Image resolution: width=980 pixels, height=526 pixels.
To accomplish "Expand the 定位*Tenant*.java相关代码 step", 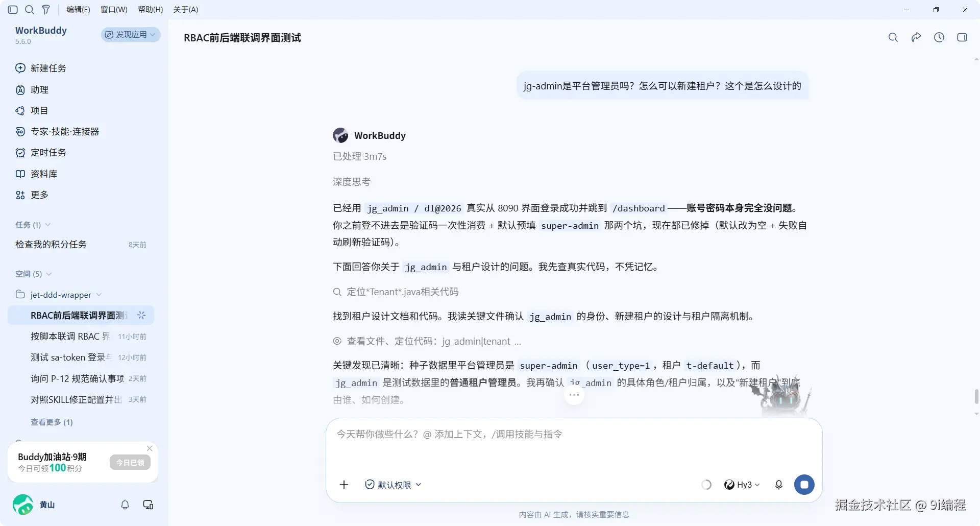I will coord(396,292).
